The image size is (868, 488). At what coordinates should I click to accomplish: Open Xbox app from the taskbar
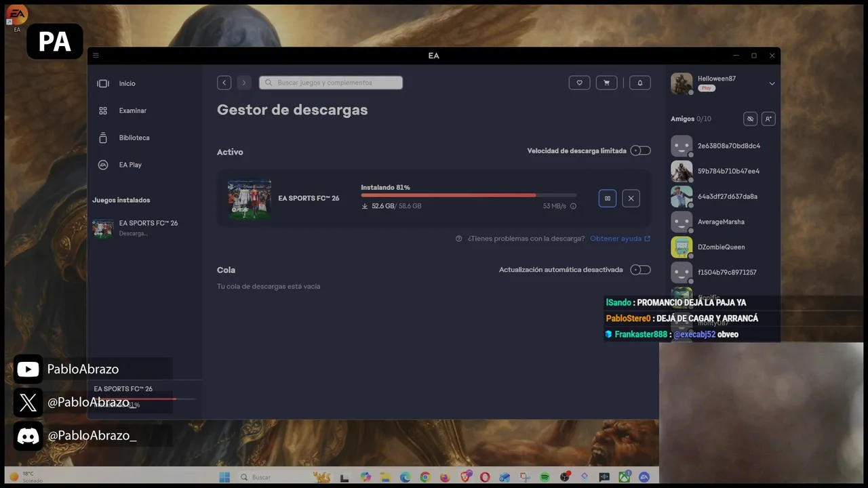coord(625,477)
